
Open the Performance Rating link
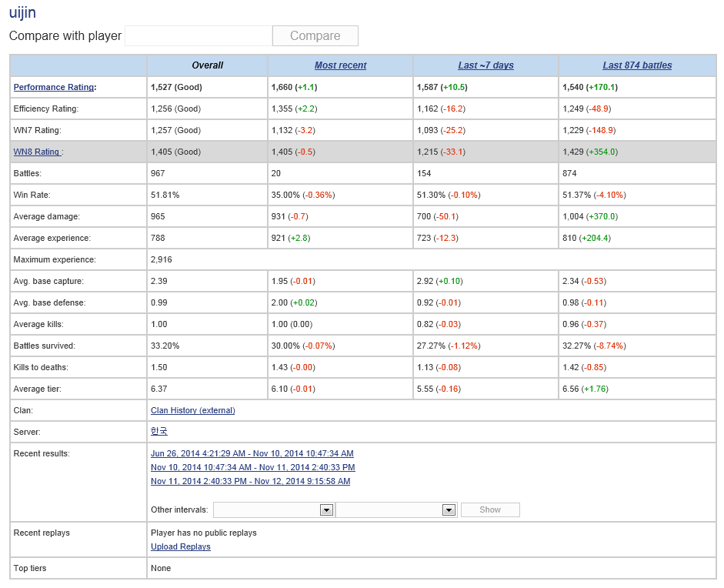[x=53, y=87]
